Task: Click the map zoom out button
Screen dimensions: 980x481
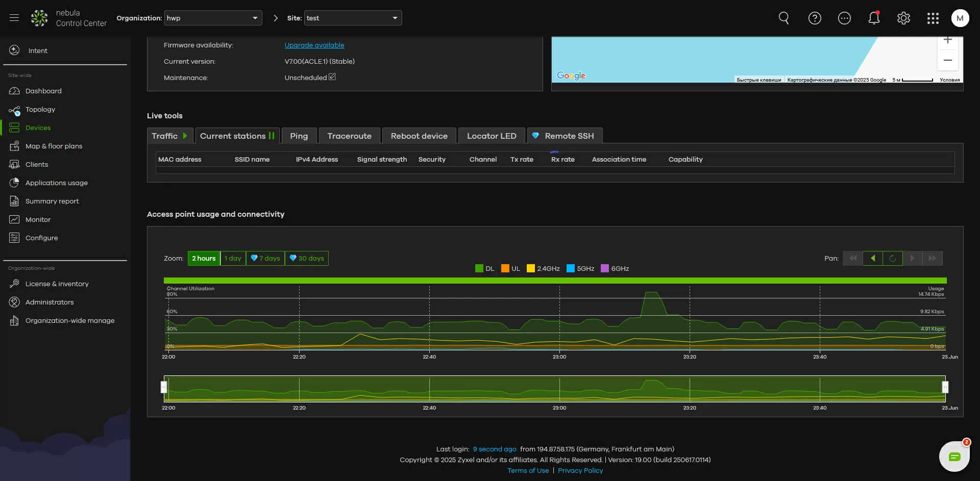Action: pyautogui.click(x=947, y=60)
